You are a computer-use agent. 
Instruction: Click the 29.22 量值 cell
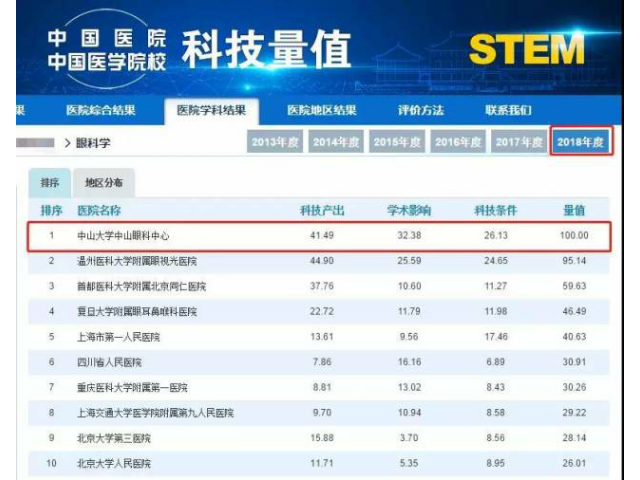tap(574, 413)
